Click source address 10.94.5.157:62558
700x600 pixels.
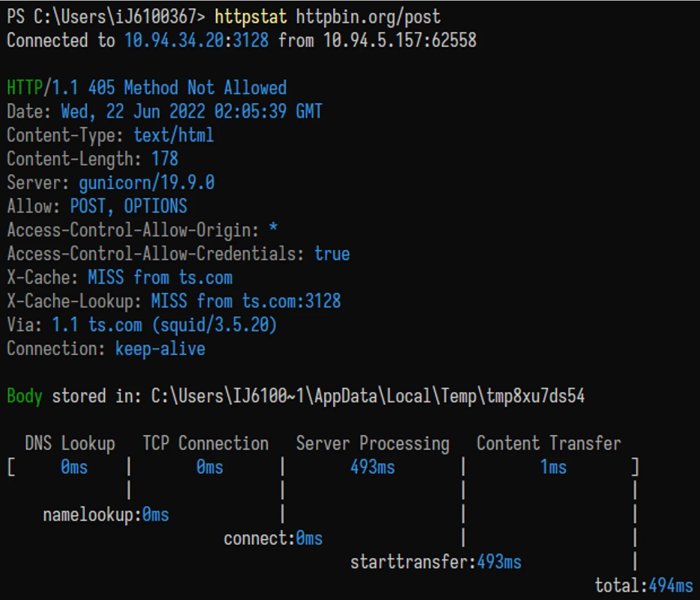pos(399,41)
